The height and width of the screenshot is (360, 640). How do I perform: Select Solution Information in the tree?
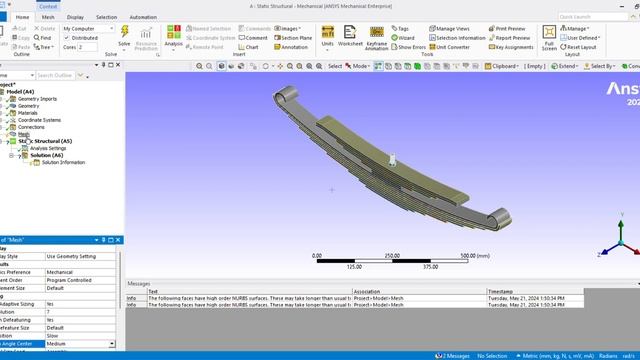pos(63,162)
